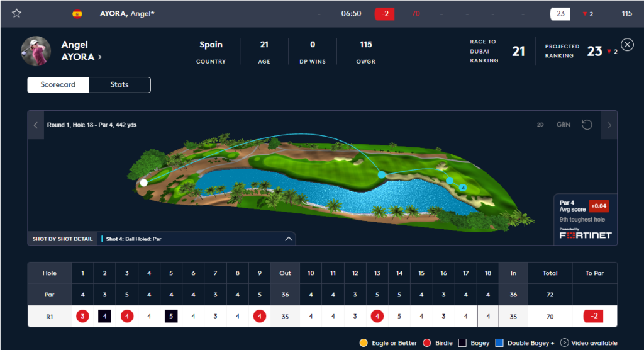The height and width of the screenshot is (350, 644).
Task: Click the favorite star icon beside Ayora
Action: point(16,13)
